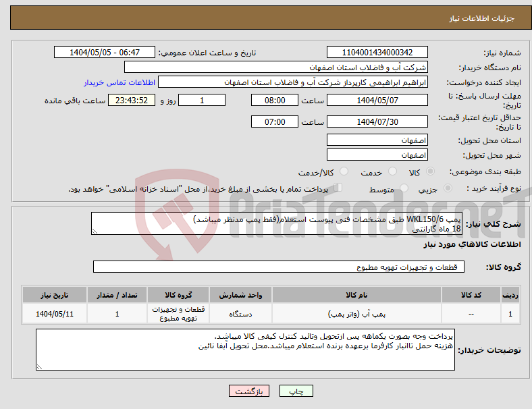Select the کالا radio button
Viewport: 532px width, 409px height.
pyautogui.click(x=430, y=171)
